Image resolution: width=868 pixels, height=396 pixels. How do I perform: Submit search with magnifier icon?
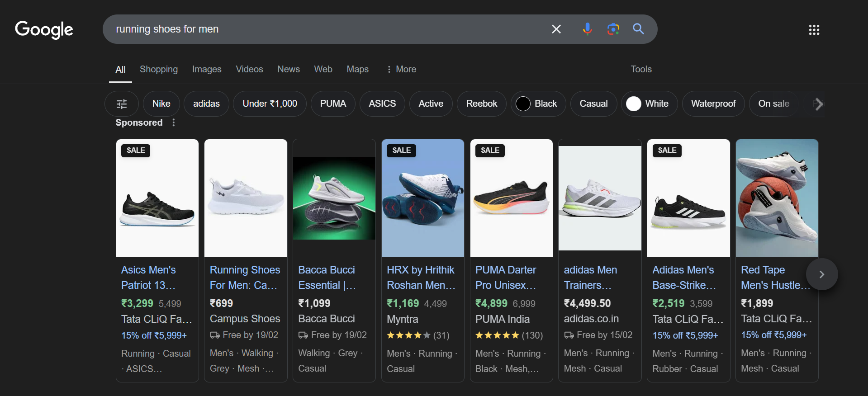pos(638,29)
